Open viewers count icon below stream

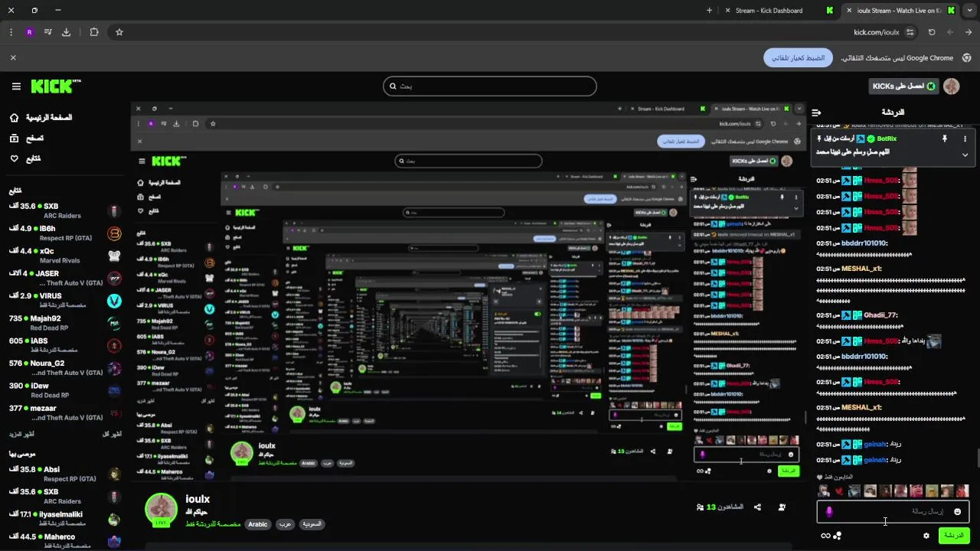click(x=700, y=507)
